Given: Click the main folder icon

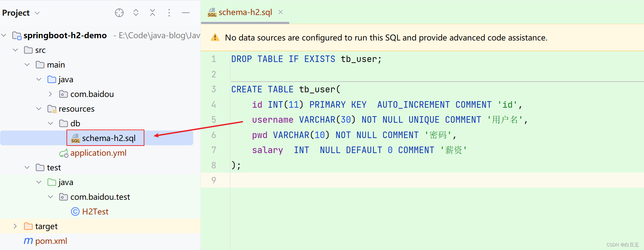Looking at the screenshot, I should click(x=40, y=65).
